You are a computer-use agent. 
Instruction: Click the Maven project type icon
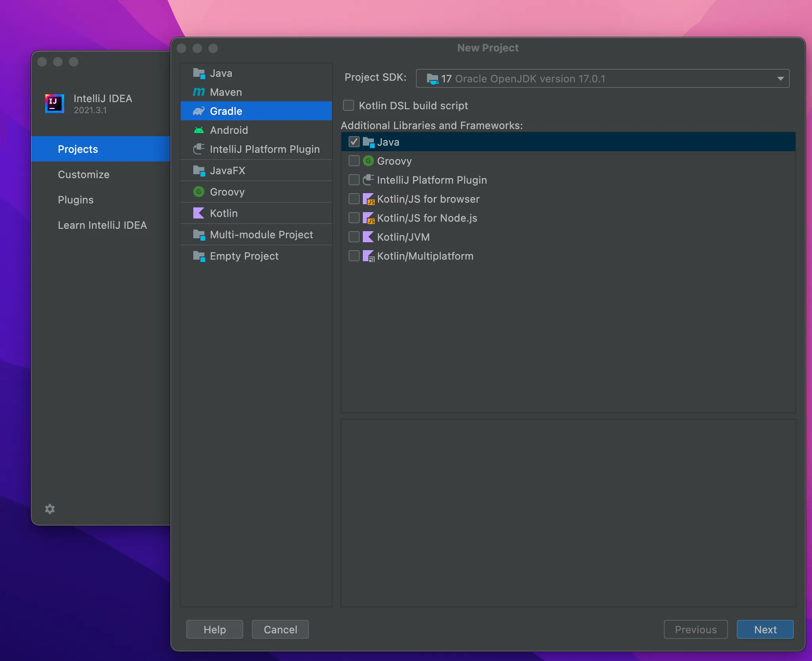point(198,92)
